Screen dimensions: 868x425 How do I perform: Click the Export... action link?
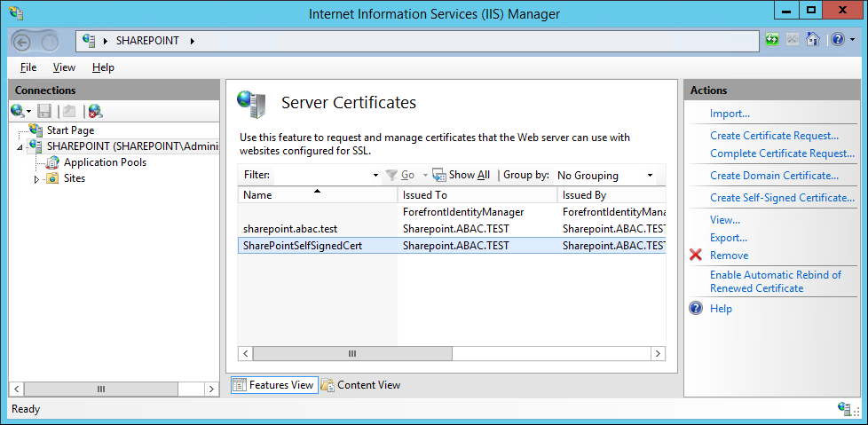click(x=729, y=238)
